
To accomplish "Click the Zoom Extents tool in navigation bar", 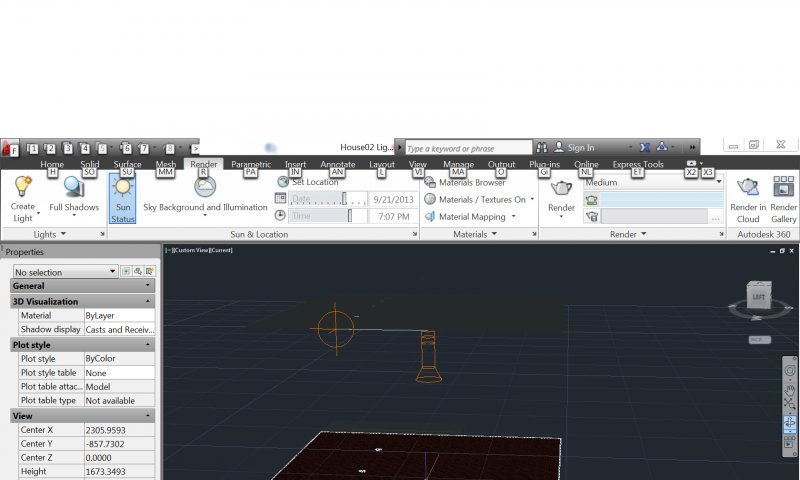I will pyautogui.click(x=789, y=405).
